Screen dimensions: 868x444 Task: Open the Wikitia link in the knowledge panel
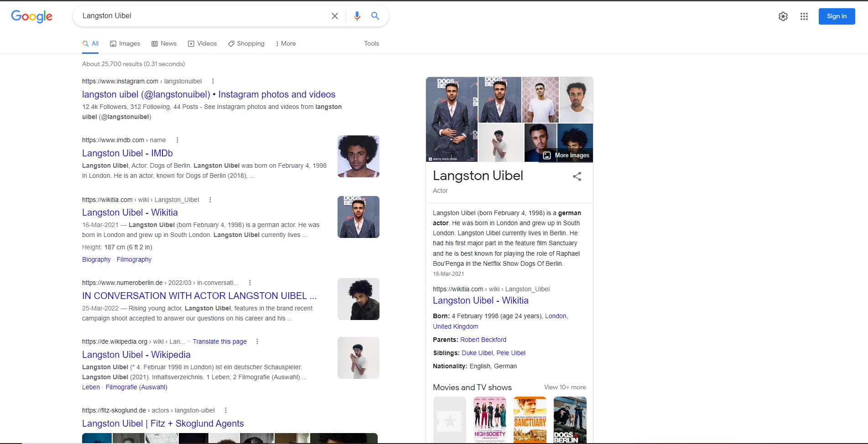coord(481,300)
